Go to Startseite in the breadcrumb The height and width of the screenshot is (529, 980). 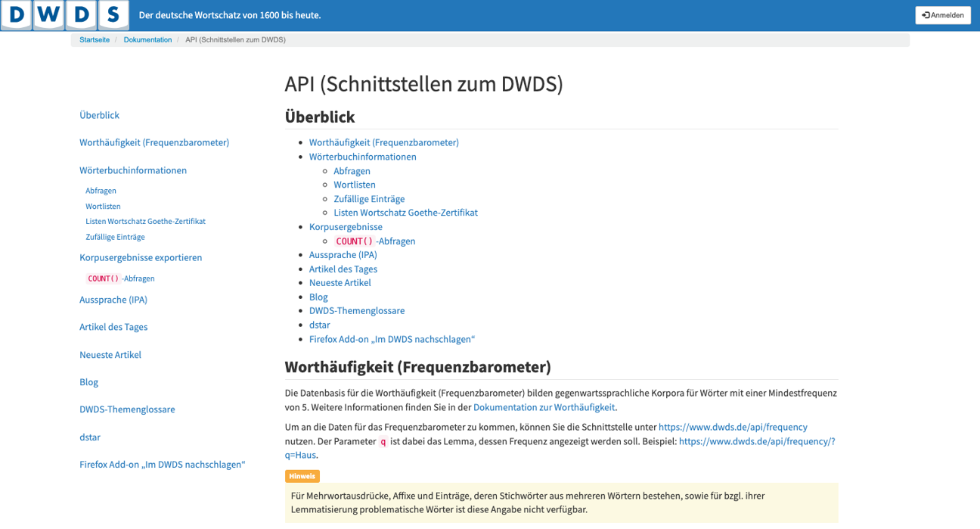[95, 40]
